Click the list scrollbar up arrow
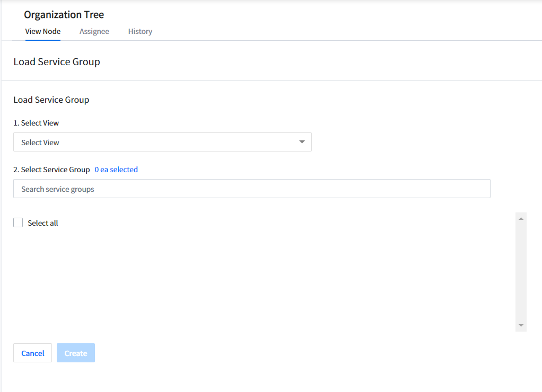Viewport: 542px width, 392px height. click(521, 218)
